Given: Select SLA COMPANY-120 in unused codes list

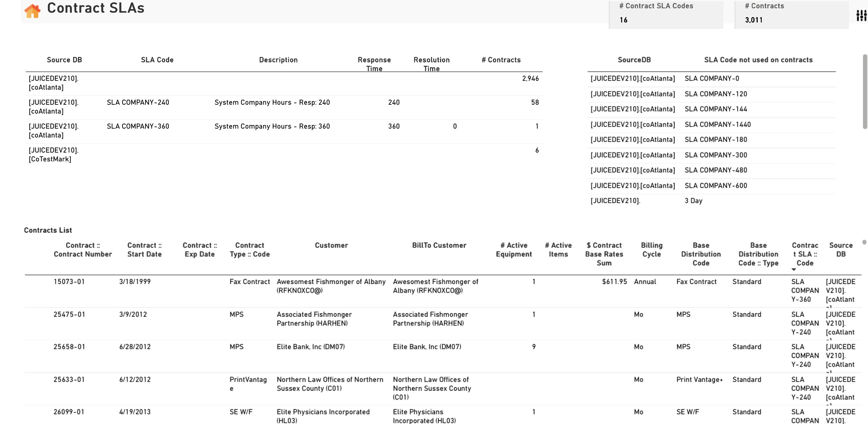Looking at the screenshot, I should tap(716, 94).
